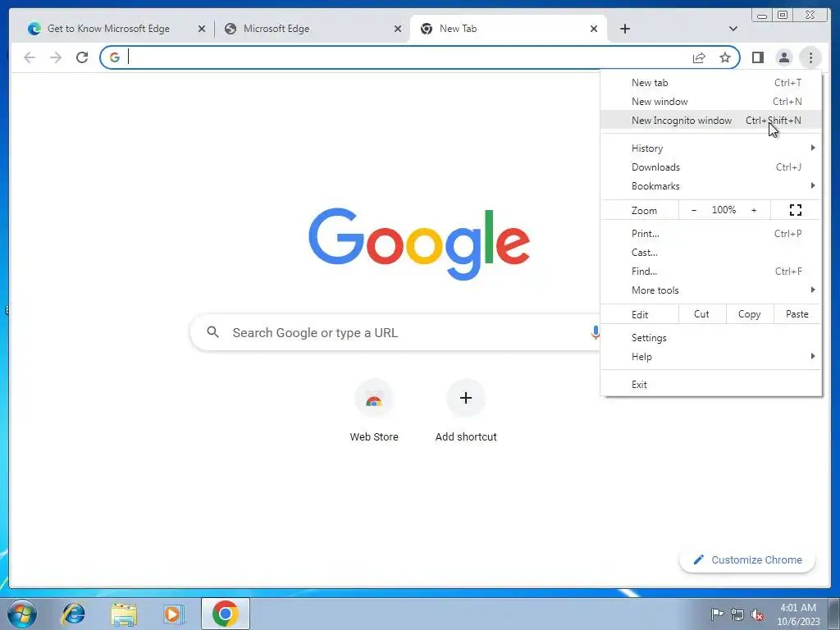Open a New Incognito window
Image resolution: width=840 pixels, height=630 pixels.
click(x=711, y=120)
